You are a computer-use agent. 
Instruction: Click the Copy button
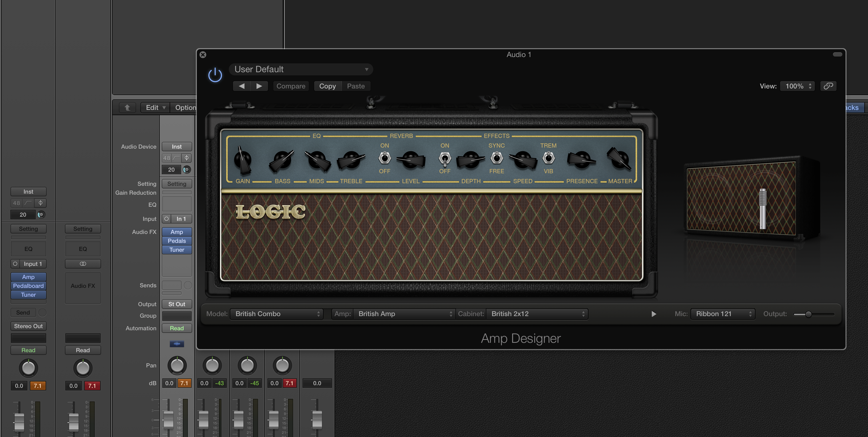327,86
